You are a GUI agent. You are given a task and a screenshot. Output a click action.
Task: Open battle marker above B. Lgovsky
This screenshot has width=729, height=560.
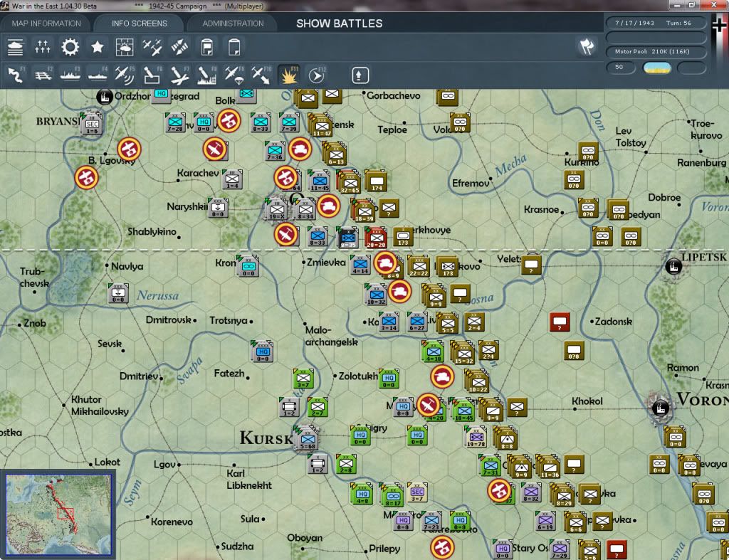click(x=130, y=149)
